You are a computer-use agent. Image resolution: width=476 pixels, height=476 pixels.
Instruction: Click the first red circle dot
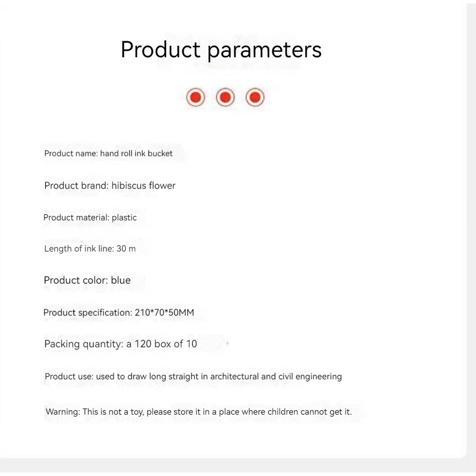[x=196, y=97]
